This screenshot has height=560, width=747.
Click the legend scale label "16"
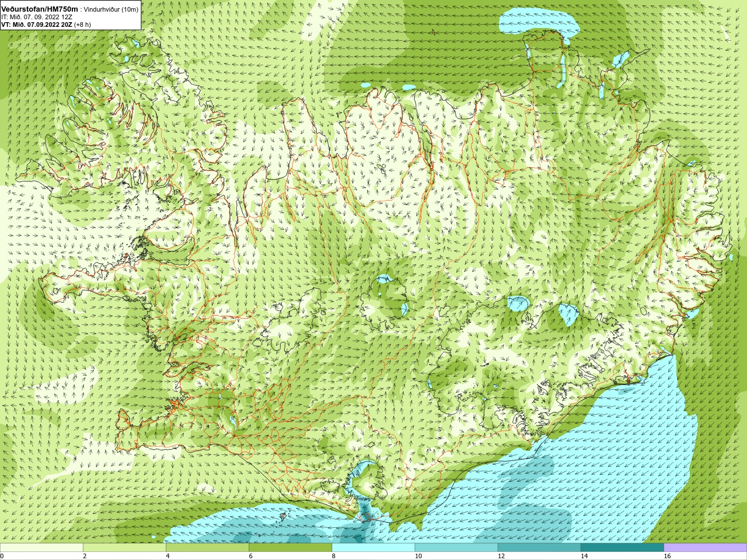click(x=667, y=556)
